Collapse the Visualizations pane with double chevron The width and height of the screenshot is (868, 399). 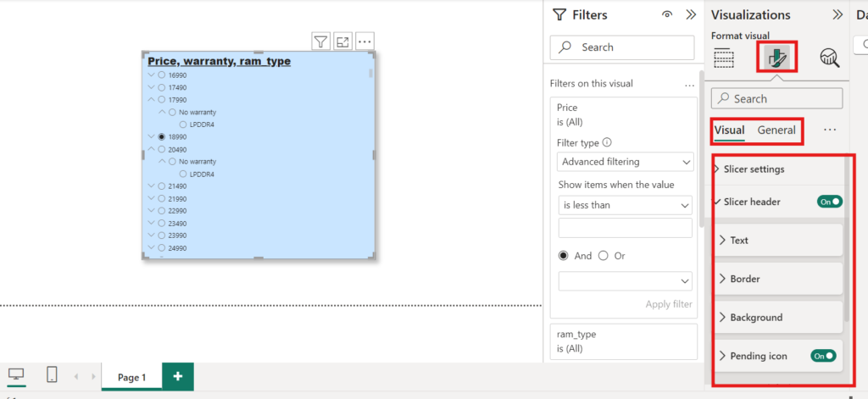click(x=837, y=15)
